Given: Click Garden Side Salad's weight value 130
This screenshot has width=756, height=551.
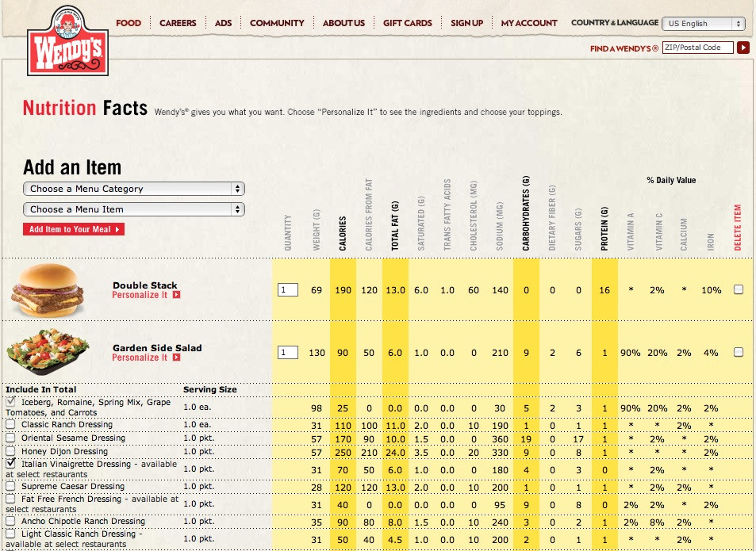Looking at the screenshot, I should coord(317,353).
